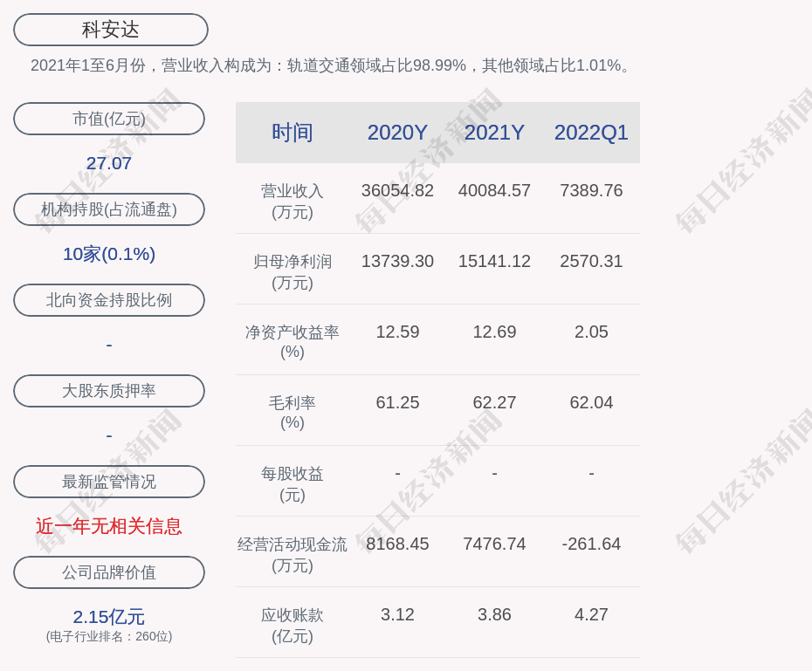Open the 最新监管情况 pill
Viewport: 812px width, 671px height.
point(109,482)
